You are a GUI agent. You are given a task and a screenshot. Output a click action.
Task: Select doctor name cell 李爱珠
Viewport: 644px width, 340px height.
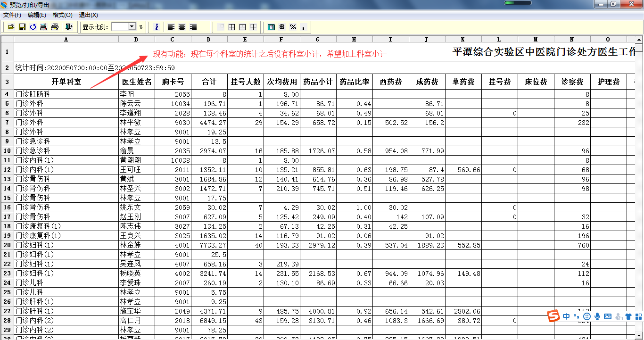tap(137, 283)
